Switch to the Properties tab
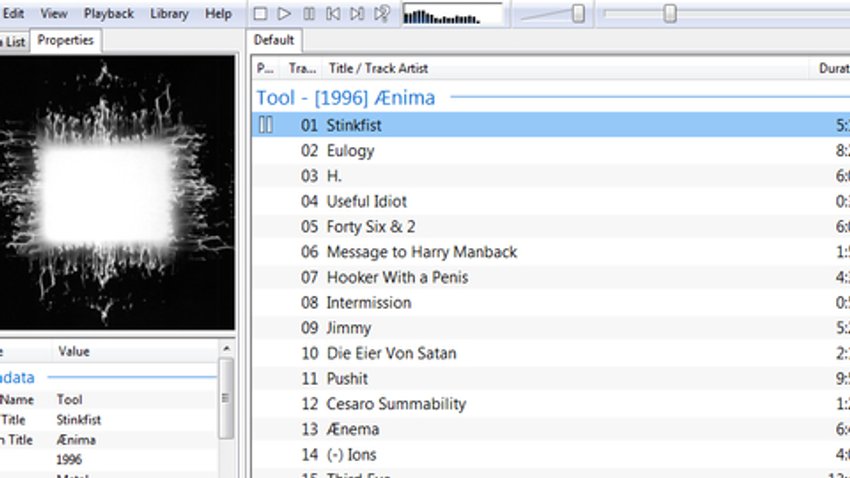 (66, 41)
